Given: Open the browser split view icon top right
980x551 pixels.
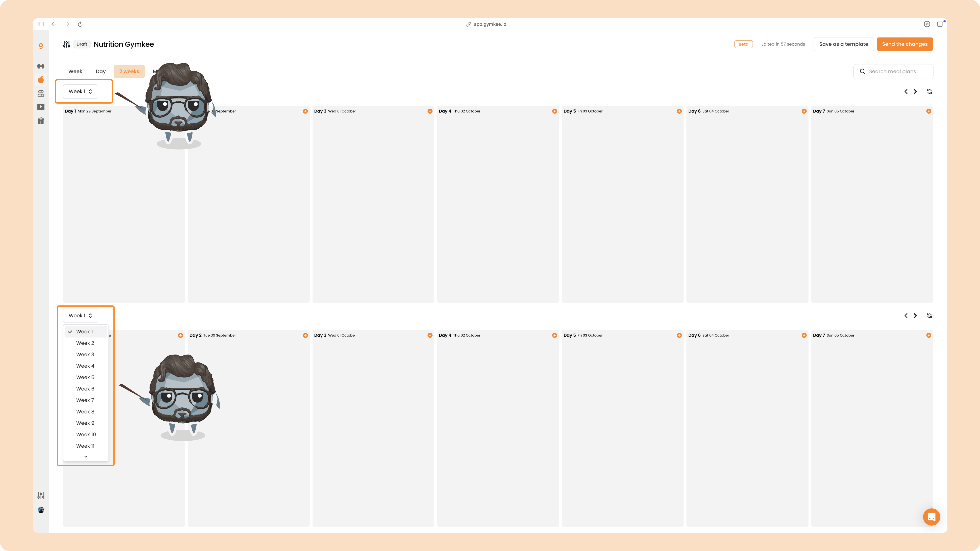Looking at the screenshot, I should tap(940, 24).
